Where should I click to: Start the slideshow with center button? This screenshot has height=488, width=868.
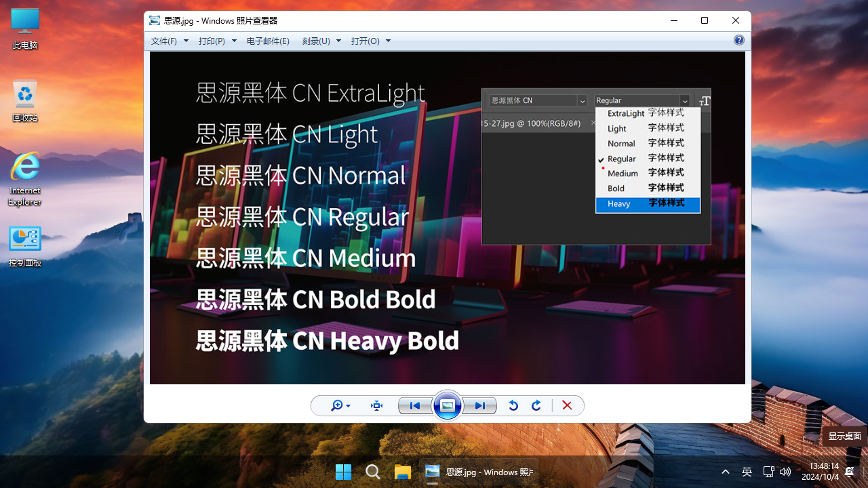(x=448, y=405)
